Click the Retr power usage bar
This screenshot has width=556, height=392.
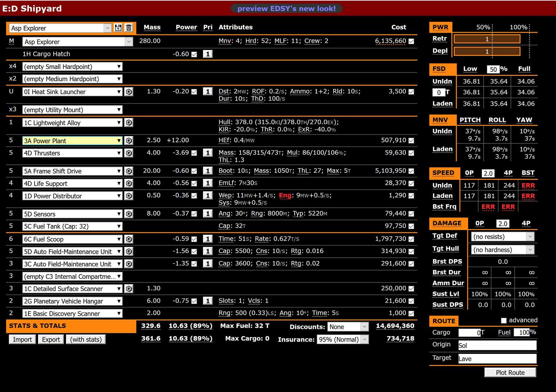click(x=487, y=39)
